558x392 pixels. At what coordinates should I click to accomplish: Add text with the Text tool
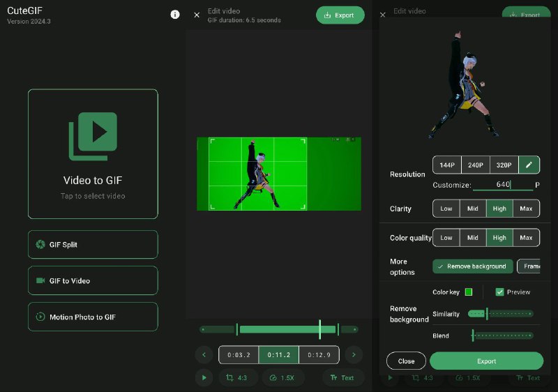(342, 377)
